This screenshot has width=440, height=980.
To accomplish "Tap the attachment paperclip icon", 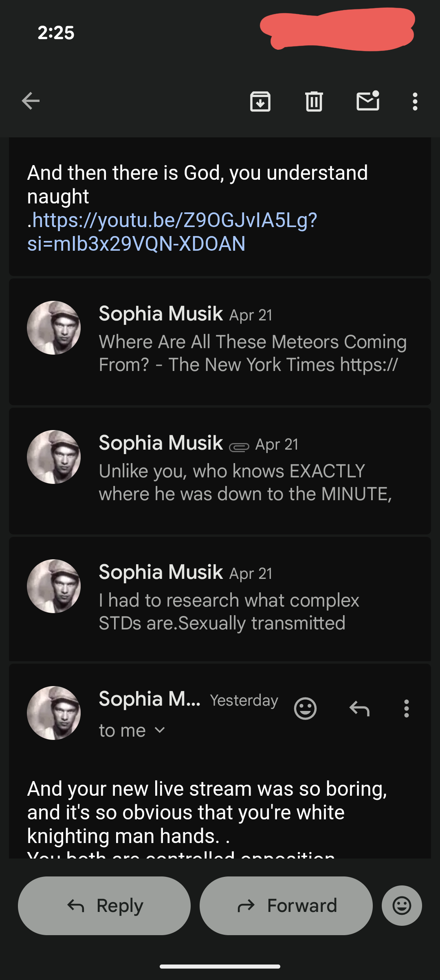I will coord(239,447).
